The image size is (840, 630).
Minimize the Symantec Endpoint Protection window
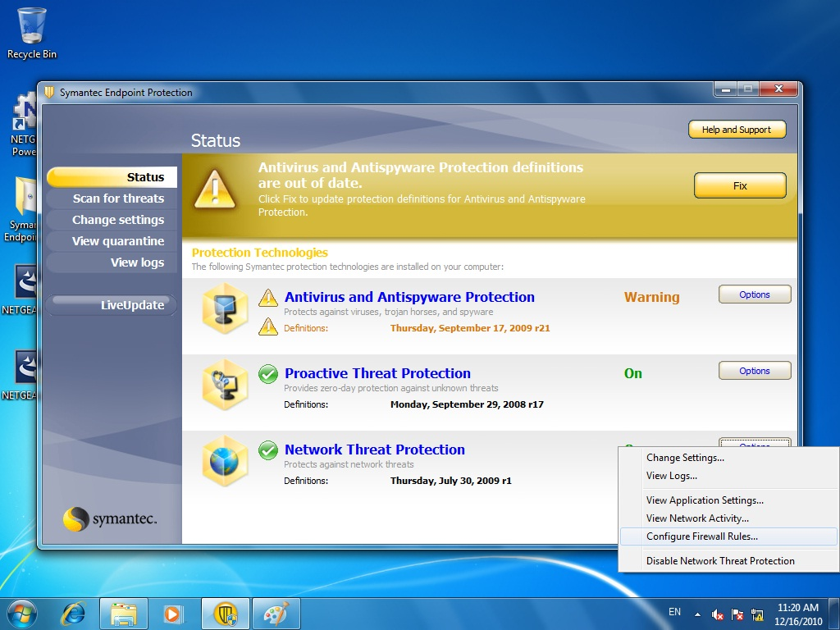pyautogui.click(x=726, y=89)
